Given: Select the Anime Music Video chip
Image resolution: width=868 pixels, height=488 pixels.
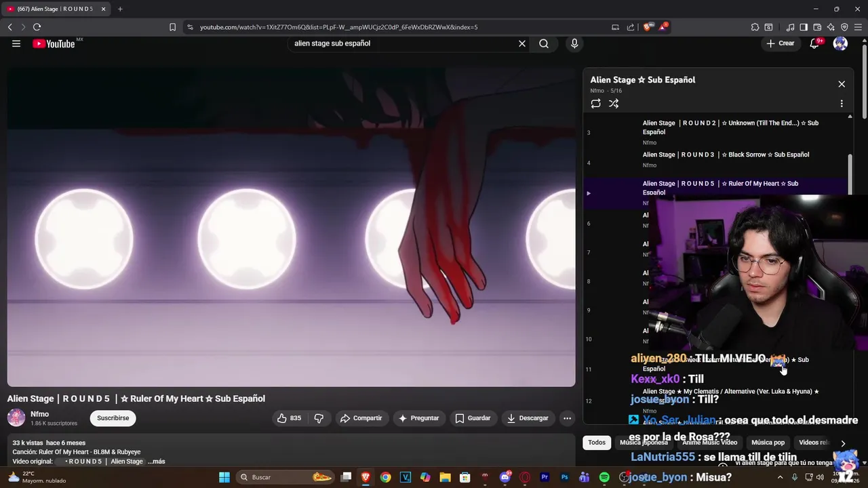Looking at the screenshot, I should click(709, 443).
